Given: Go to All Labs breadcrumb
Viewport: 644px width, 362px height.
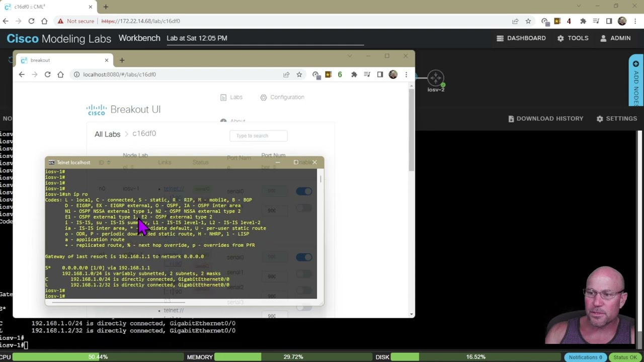Looking at the screenshot, I should pos(107,134).
